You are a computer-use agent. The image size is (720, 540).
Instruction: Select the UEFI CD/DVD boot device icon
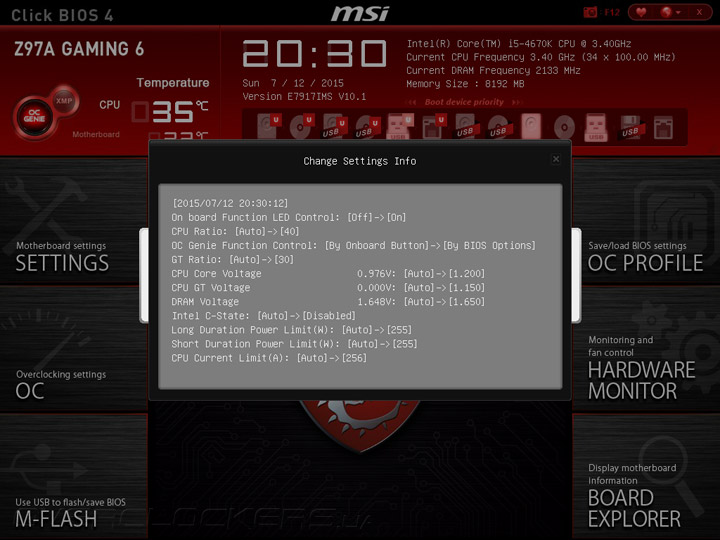[301, 126]
